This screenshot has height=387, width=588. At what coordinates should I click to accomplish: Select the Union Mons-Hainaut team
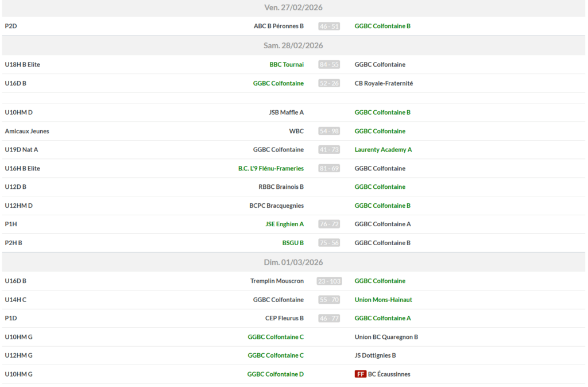(383, 300)
